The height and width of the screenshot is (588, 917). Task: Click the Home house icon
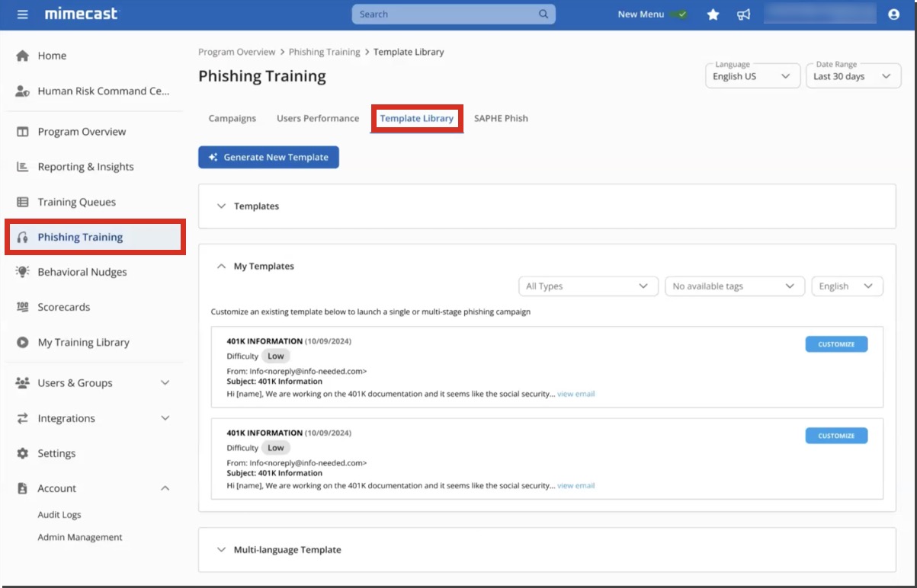coord(23,56)
